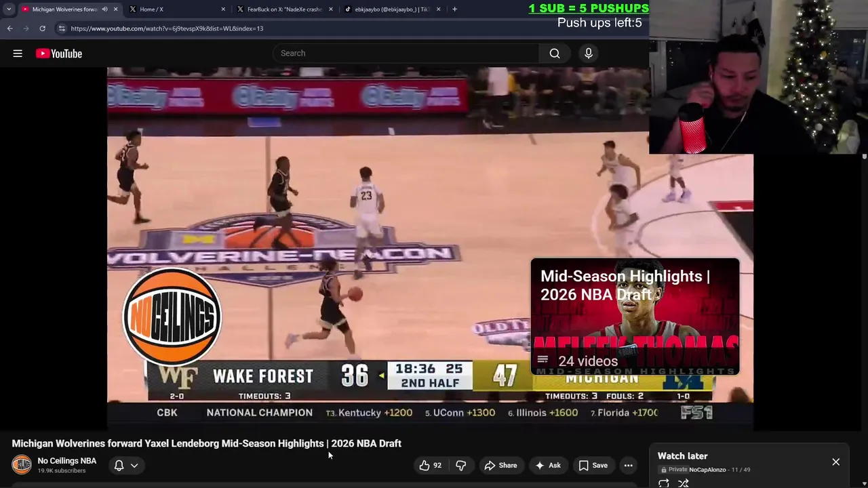Click the No Ceilings watermark logo in video

tap(172, 317)
